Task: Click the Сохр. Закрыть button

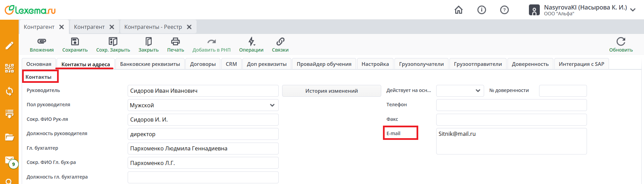Action: tap(113, 45)
